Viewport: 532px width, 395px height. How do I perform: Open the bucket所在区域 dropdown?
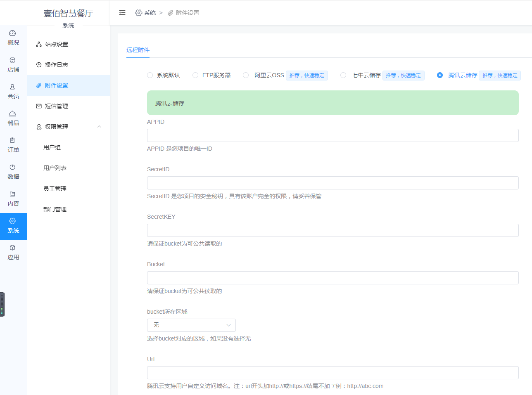tap(191, 325)
